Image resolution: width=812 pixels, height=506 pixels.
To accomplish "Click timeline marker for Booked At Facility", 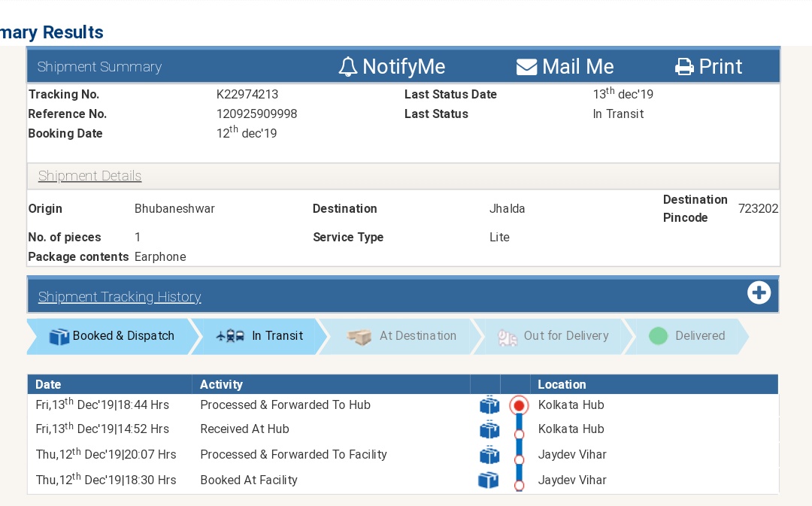I will click(x=519, y=485).
